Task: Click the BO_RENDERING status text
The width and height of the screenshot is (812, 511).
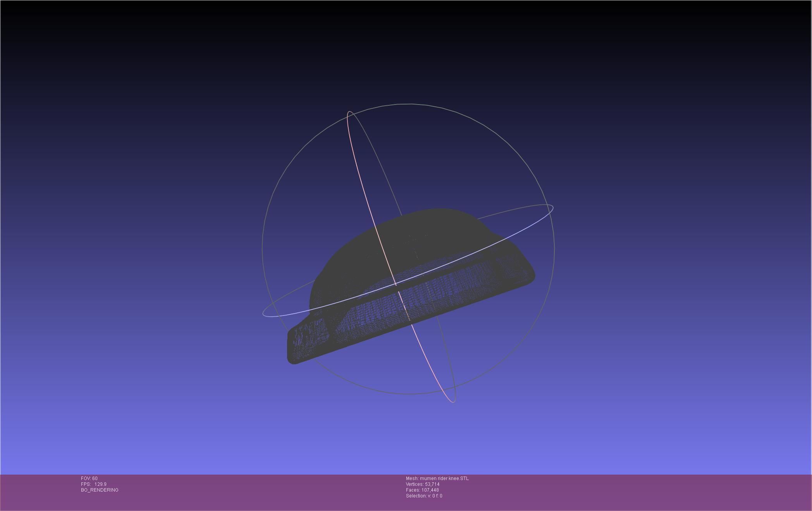Action: [100, 490]
